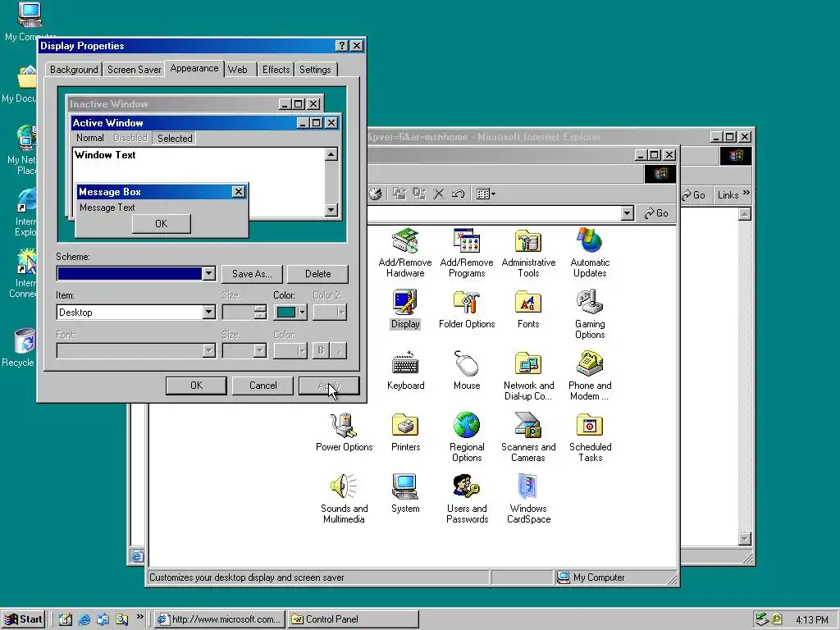Open Folder Options icon
The height and width of the screenshot is (630, 840).
click(x=467, y=309)
